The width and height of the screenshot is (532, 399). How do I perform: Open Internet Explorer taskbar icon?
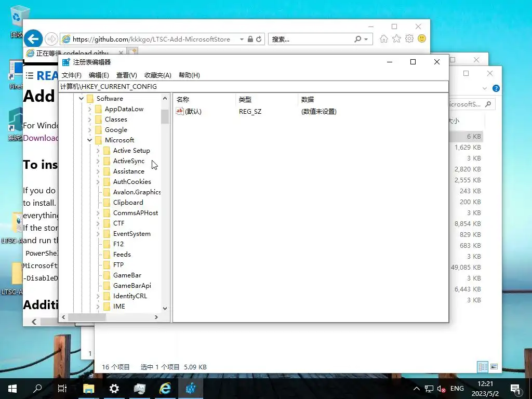(165, 389)
